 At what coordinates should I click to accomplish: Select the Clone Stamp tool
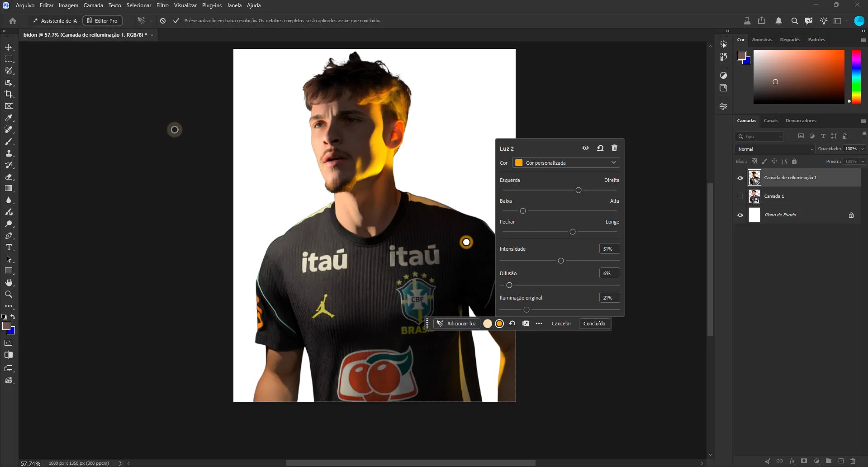point(9,153)
